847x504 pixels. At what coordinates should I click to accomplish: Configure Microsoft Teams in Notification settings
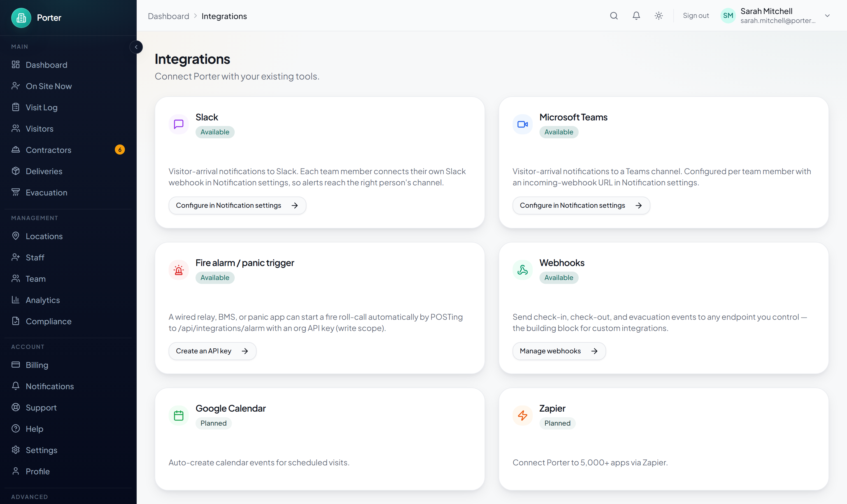click(x=581, y=206)
